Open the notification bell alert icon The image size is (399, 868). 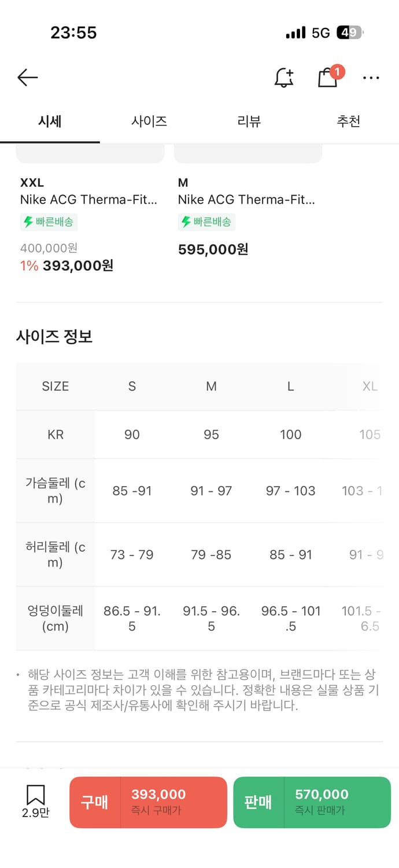click(x=283, y=78)
